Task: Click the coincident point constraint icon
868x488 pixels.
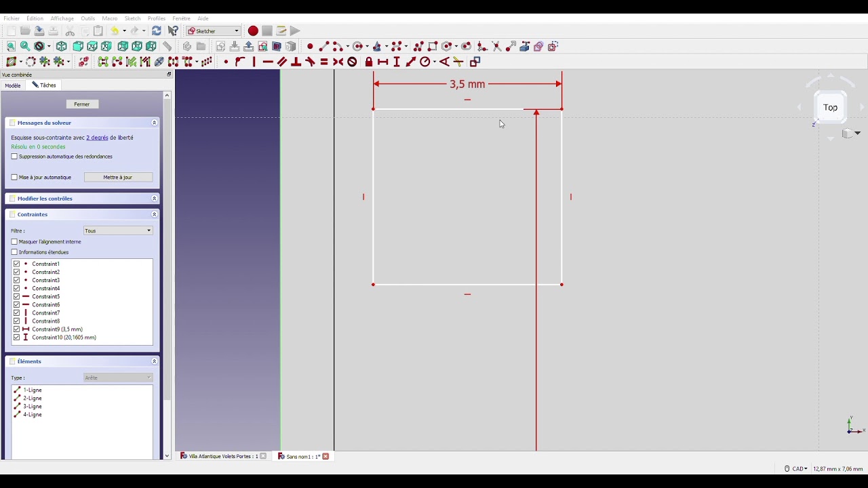Action: [x=226, y=62]
